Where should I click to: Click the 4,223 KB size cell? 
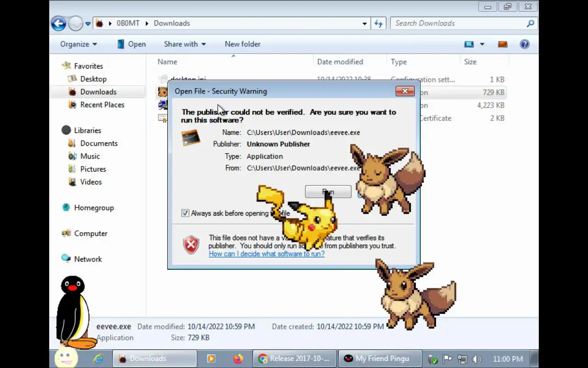pos(491,105)
